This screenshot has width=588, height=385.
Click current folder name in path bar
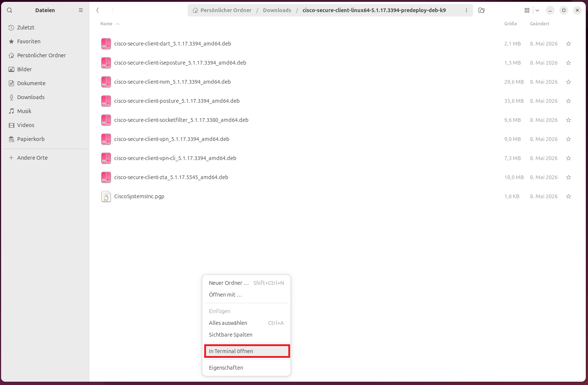(374, 10)
